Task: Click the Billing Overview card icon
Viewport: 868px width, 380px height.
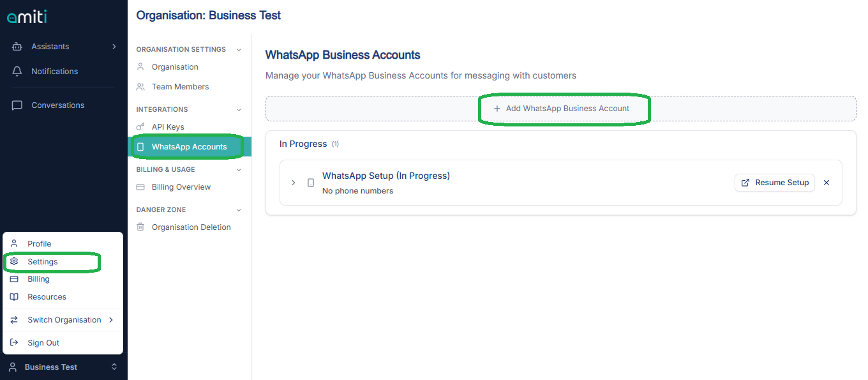Action: pos(140,187)
